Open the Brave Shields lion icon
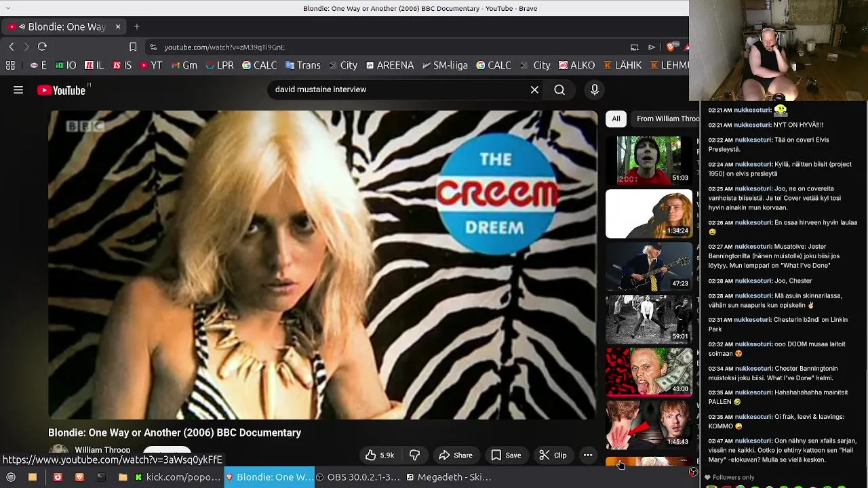This screenshot has width=868, height=488. 671,47
